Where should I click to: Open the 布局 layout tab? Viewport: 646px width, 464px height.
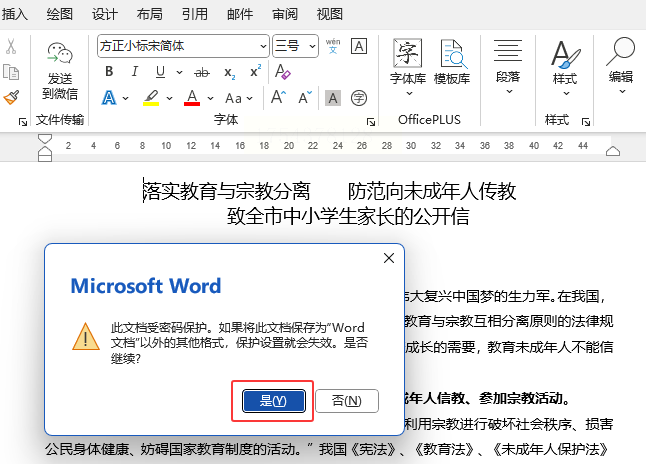coord(150,14)
